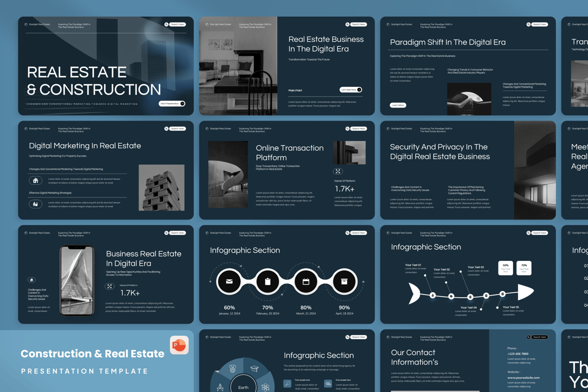Click the icon beside Effective Digital Marketing Strategies
Screen dimensions: 588x392
pos(36,204)
